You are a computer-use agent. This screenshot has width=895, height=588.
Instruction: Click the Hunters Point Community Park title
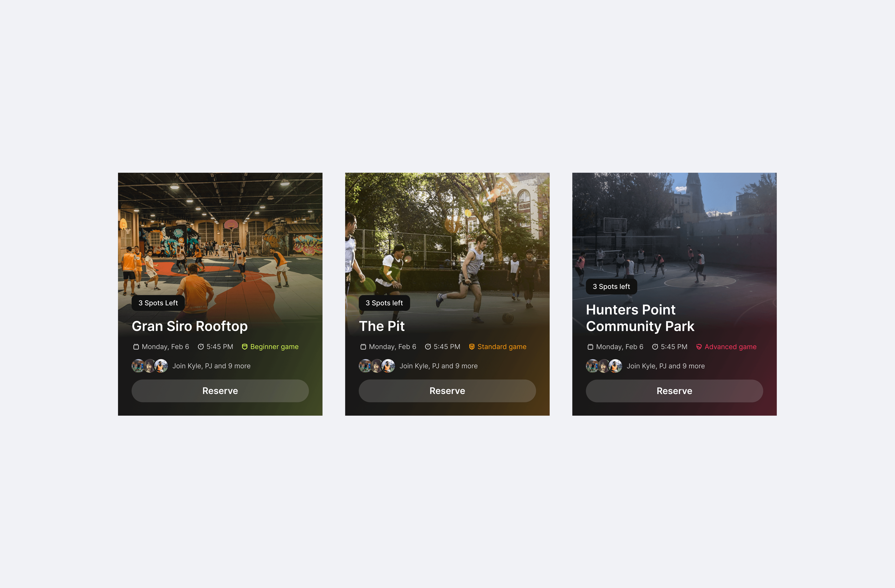pos(640,318)
